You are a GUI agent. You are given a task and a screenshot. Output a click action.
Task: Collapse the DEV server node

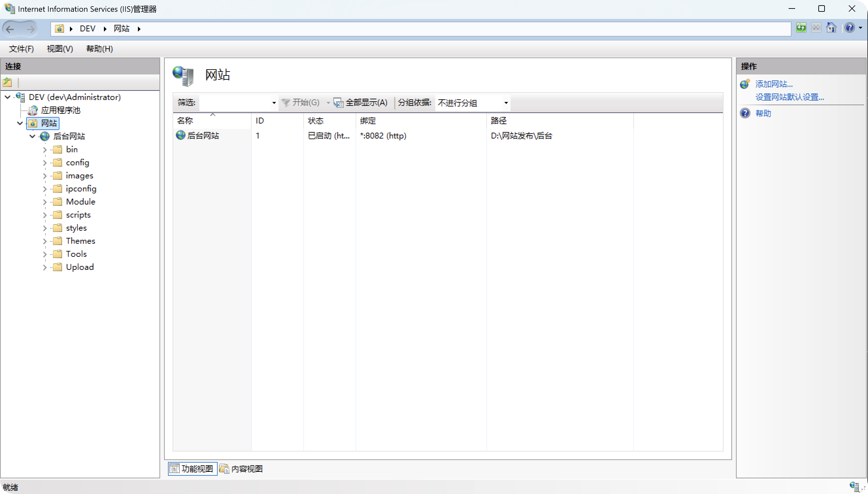tap(8, 97)
